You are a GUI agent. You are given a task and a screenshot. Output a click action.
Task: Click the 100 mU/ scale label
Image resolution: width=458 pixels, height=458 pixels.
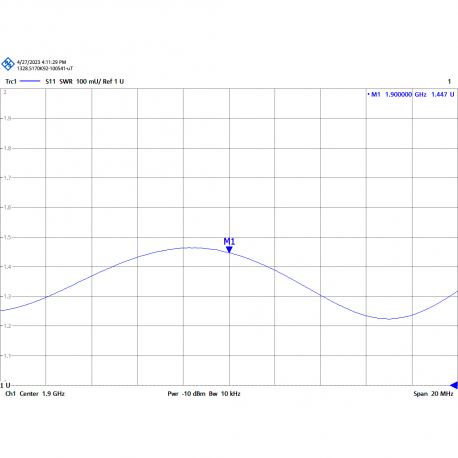tap(89, 81)
